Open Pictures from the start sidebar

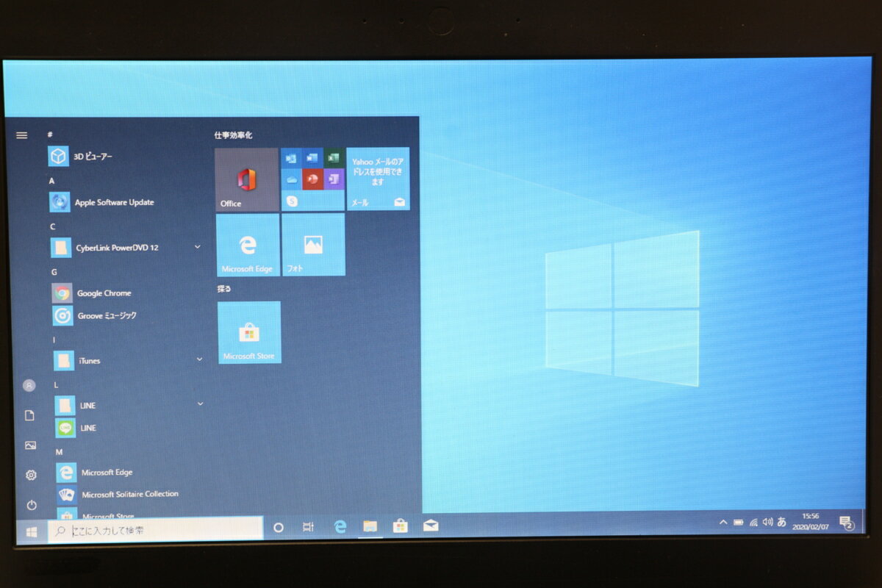click(30, 445)
